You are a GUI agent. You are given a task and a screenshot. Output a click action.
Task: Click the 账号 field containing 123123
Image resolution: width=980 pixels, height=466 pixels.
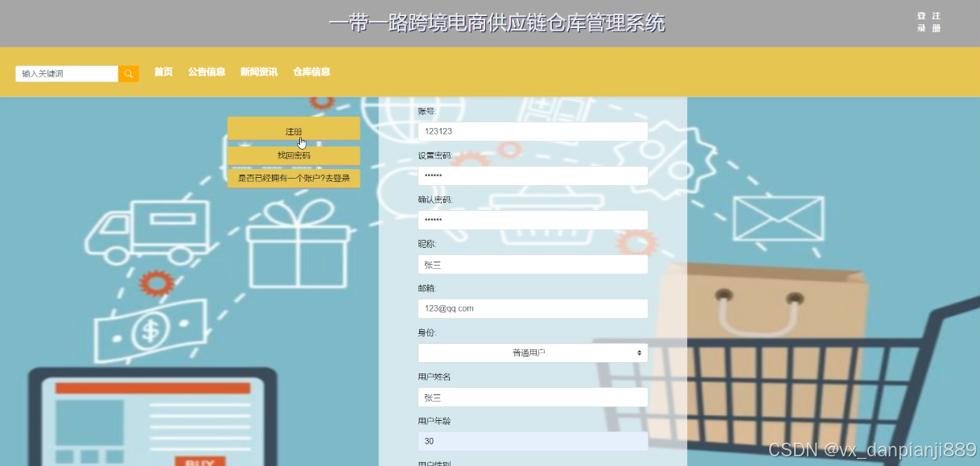click(x=533, y=131)
